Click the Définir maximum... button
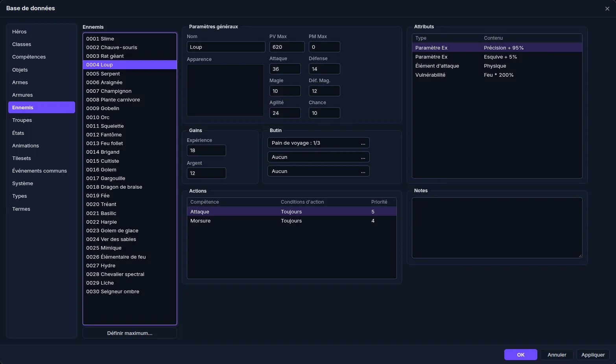Image resolution: width=616 pixels, height=364 pixels. (x=130, y=333)
